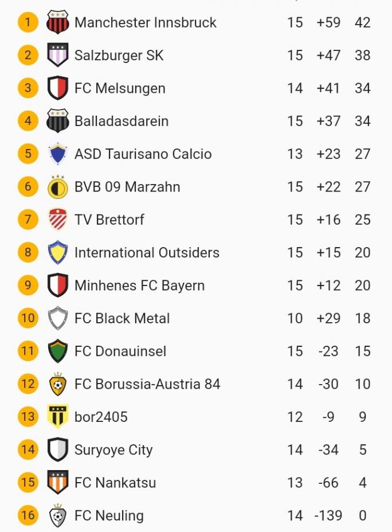The height and width of the screenshot is (532, 392).
Task: Open the Minhenes FC Bayern team page
Action: [x=139, y=285]
